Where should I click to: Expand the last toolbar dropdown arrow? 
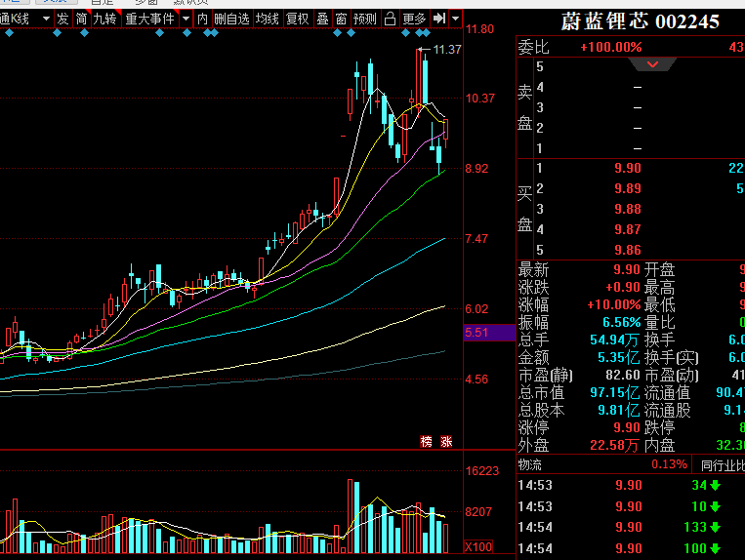(455, 19)
